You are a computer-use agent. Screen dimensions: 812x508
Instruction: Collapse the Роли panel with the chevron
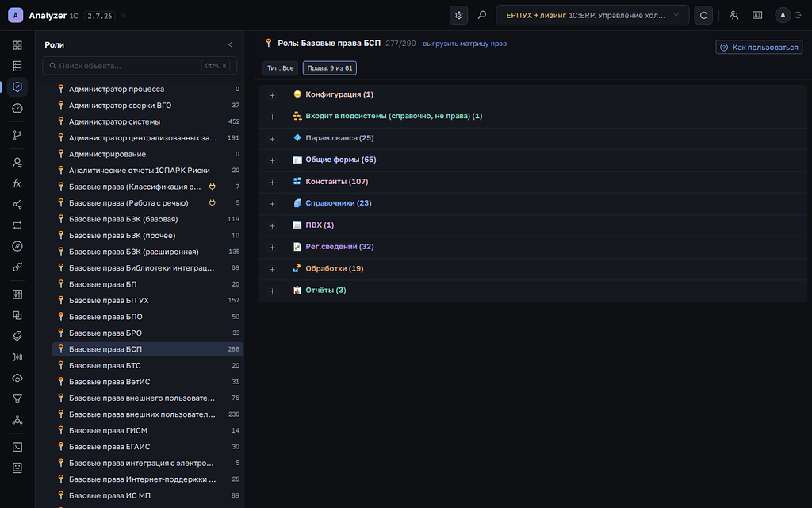231,44
